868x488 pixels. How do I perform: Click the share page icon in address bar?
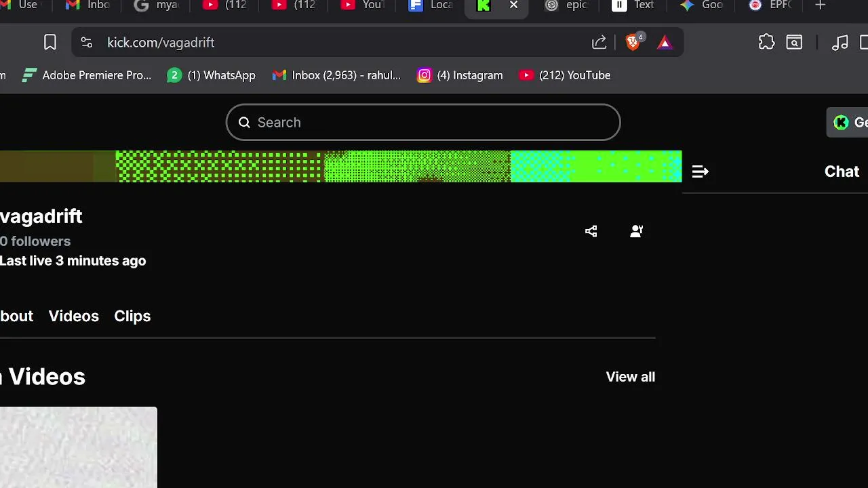pos(599,43)
